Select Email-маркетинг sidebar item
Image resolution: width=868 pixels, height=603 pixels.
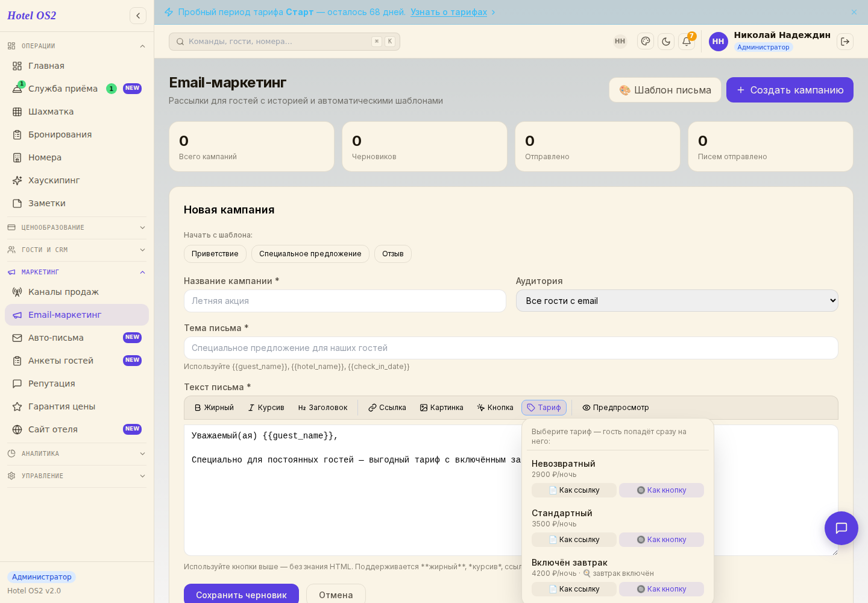77,315
